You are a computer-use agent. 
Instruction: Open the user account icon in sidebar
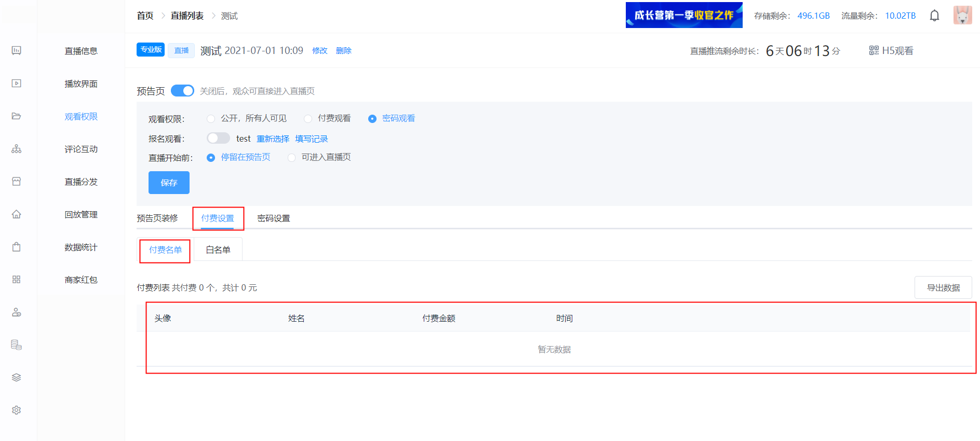pos(17,312)
